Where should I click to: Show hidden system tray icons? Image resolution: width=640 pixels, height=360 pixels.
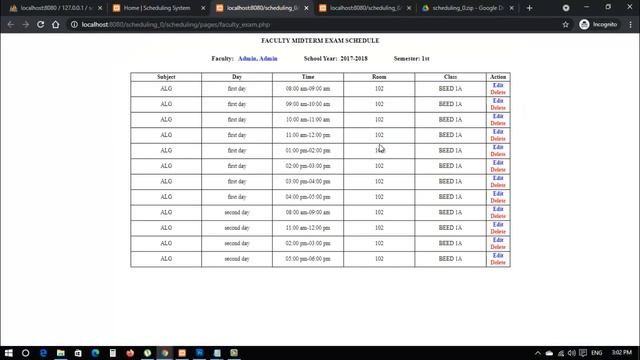(x=538, y=353)
